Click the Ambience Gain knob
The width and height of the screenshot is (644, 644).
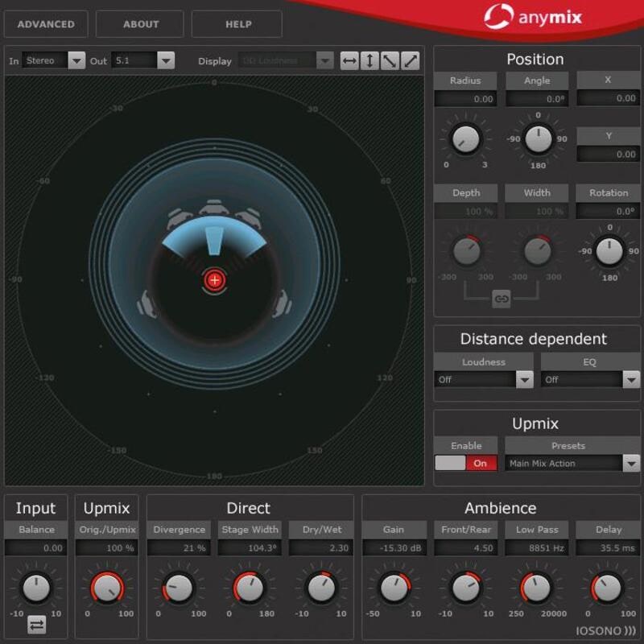(394, 587)
